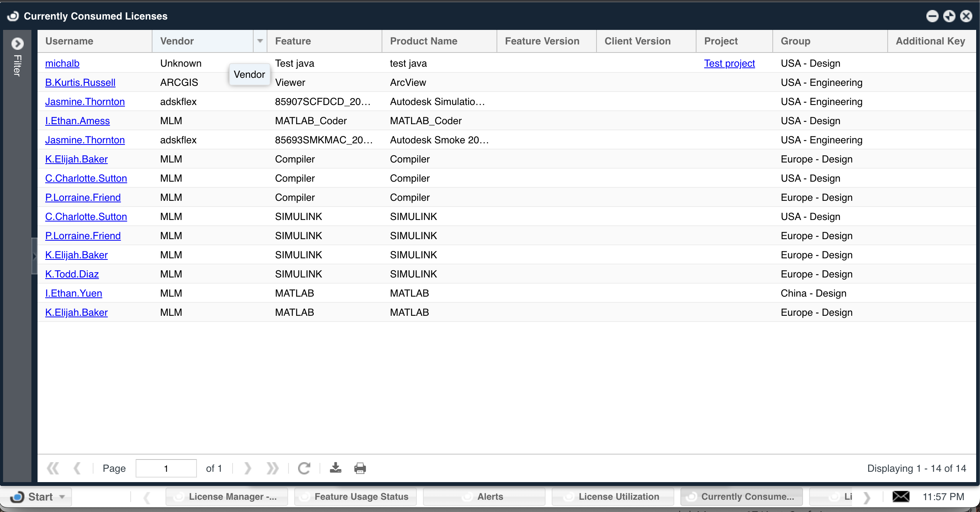Open the mail envelope icon in taskbar
Image resolution: width=980 pixels, height=512 pixels.
(901, 496)
